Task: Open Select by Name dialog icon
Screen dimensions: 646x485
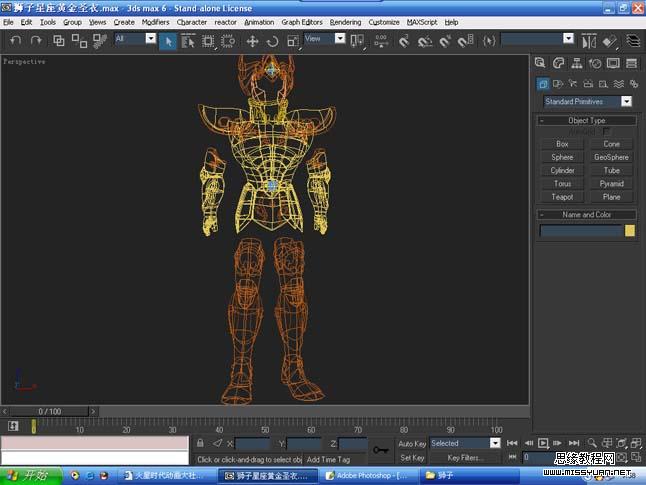Action: 188,41
